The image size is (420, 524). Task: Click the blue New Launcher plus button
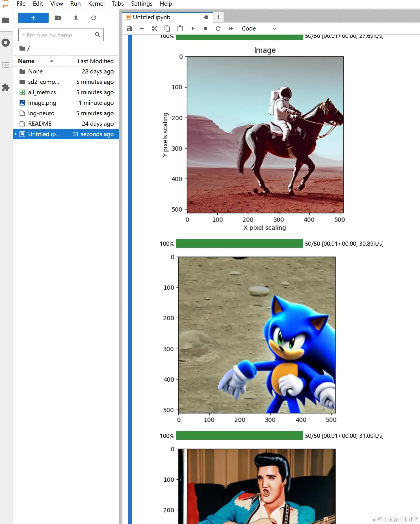coord(33,18)
